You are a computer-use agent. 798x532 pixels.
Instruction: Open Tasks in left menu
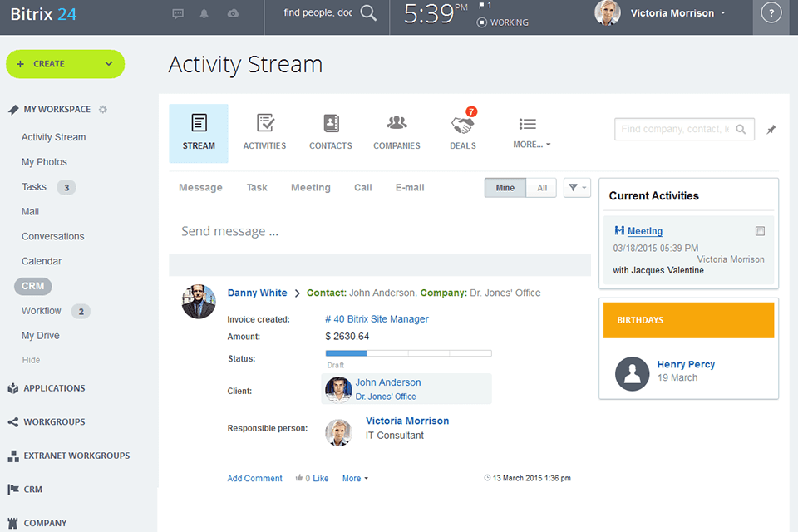point(33,187)
